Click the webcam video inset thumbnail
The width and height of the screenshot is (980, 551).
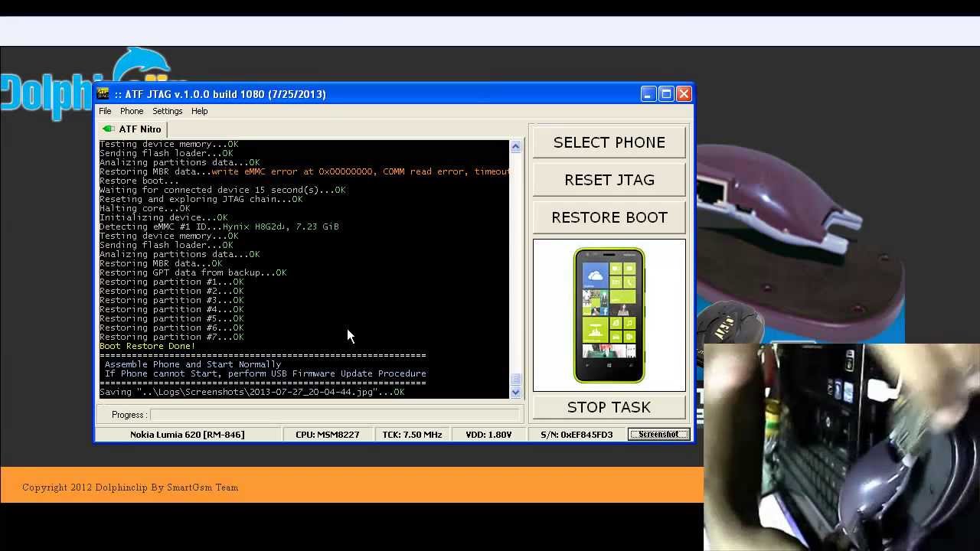[841, 447]
